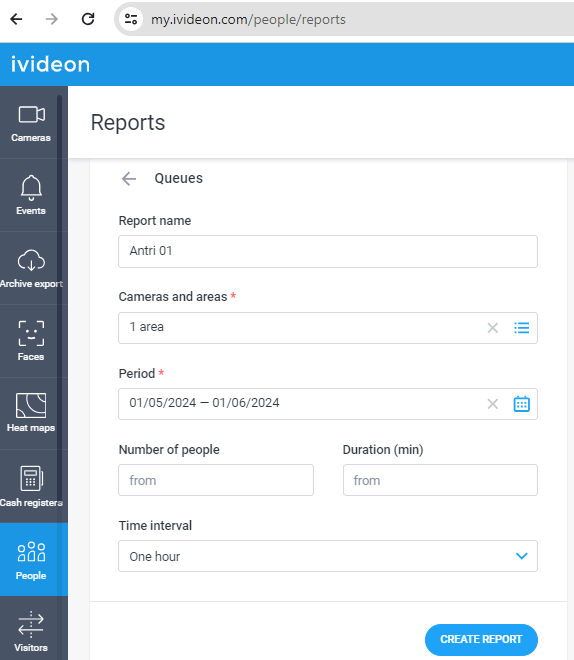Screen dimensions: 574x660
Task: Clear the selected cameras and areas
Action: point(492,328)
